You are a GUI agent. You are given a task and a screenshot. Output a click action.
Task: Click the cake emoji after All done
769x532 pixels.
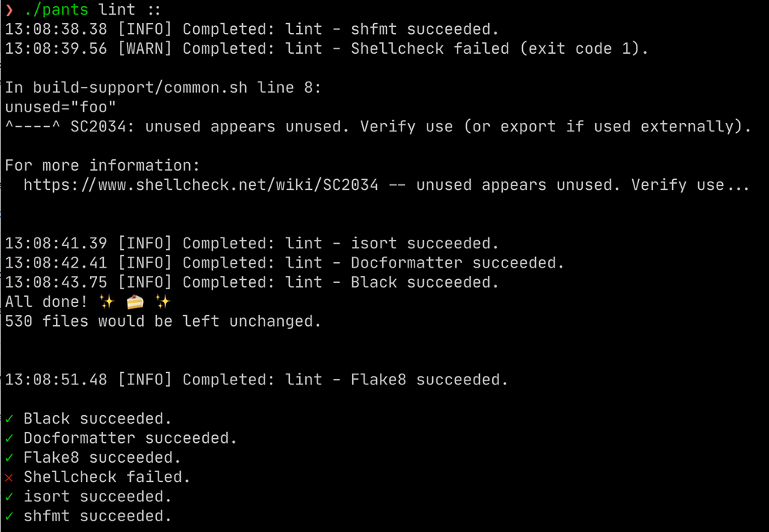[x=135, y=302]
